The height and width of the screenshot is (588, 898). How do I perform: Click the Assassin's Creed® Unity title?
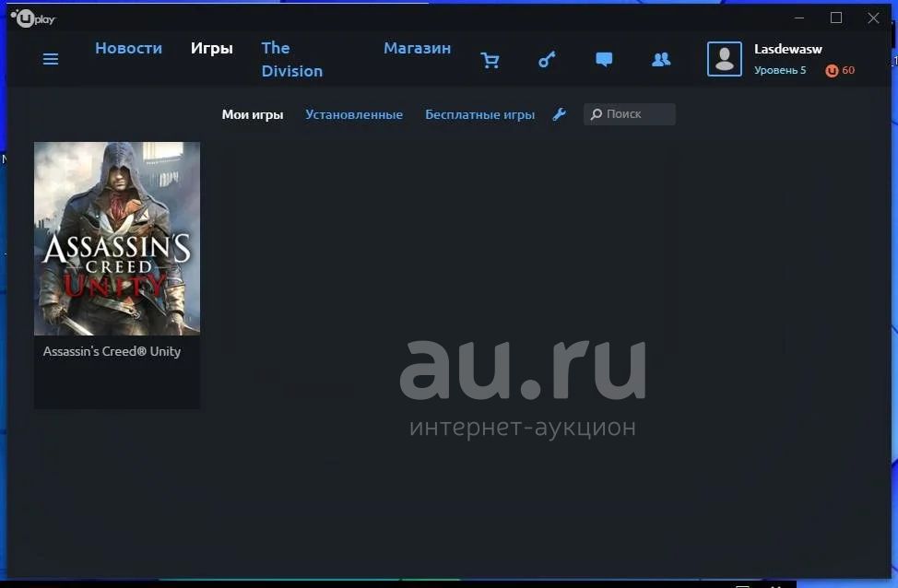click(112, 351)
